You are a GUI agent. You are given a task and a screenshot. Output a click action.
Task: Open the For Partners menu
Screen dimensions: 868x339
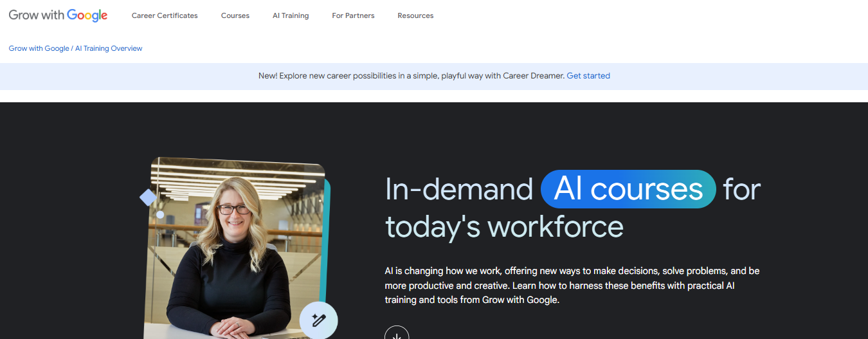(353, 15)
